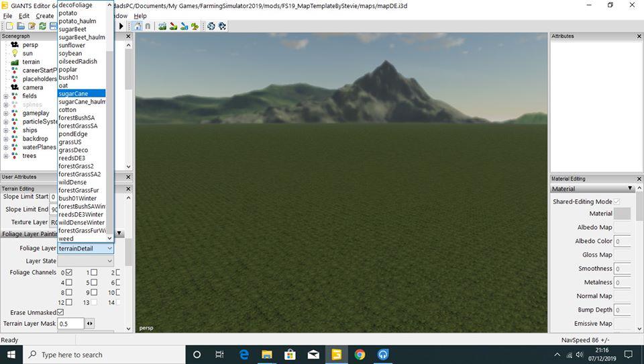
Task: Toggle foliage channel 0 checkbox
Action: (x=68, y=273)
